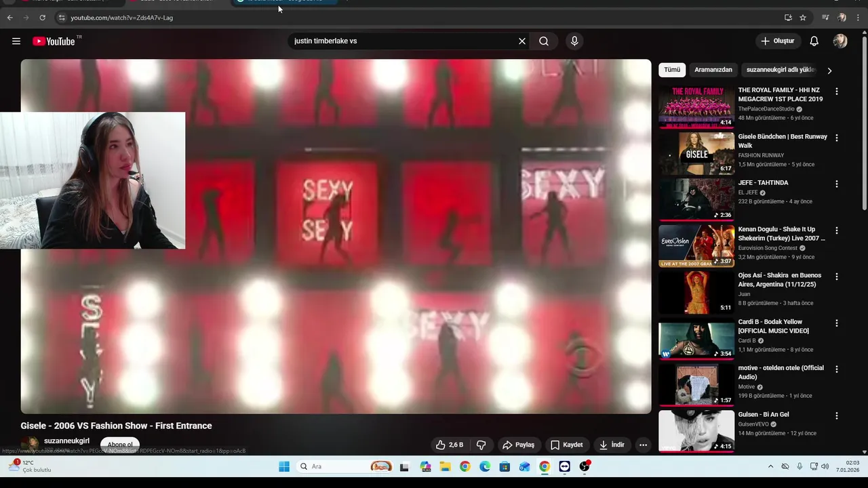
Task: Open Kenan Dogulu Shake It Up thumbnail
Action: 696,246
